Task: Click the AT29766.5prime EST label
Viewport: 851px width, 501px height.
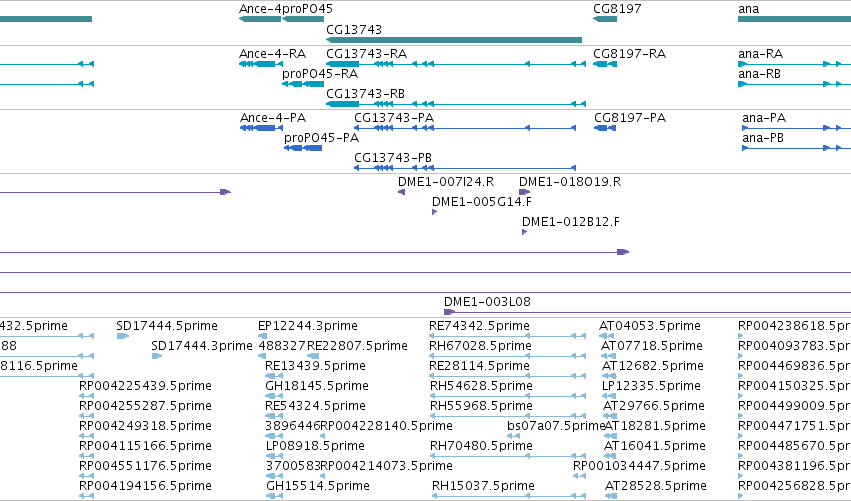Action: pos(653,406)
